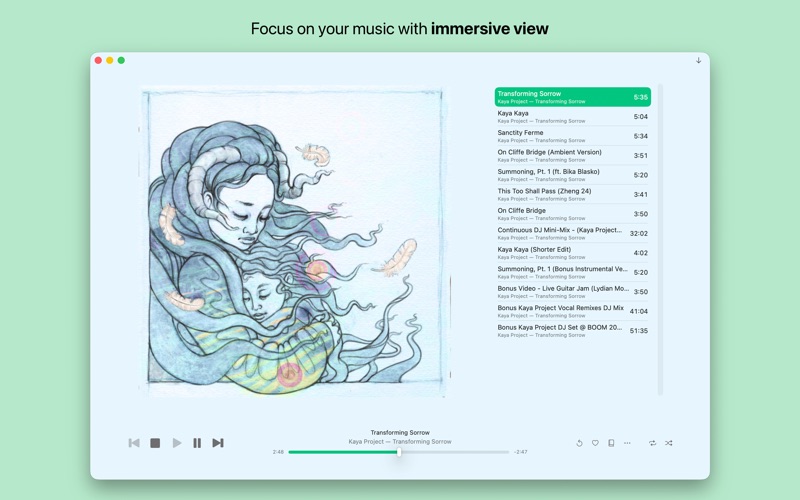The height and width of the screenshot is (500, 800).
Task: Toggle shuffle mode
Action: point(668,443)
